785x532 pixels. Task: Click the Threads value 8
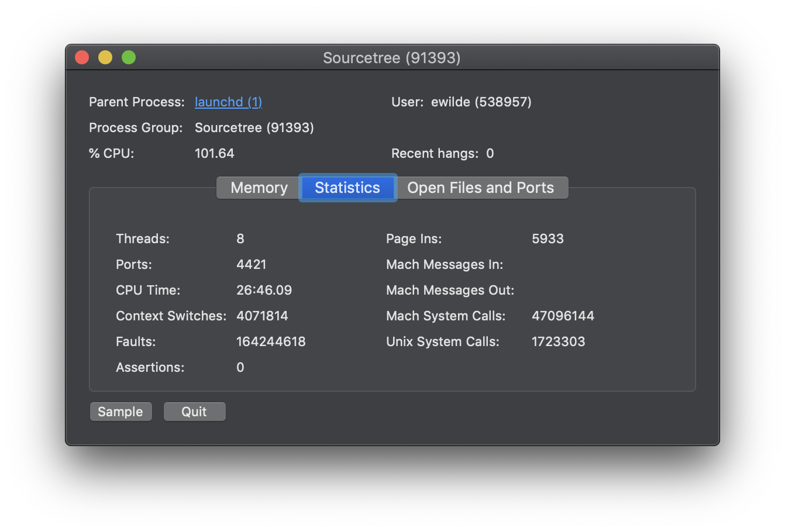click(x=240, y=239)
